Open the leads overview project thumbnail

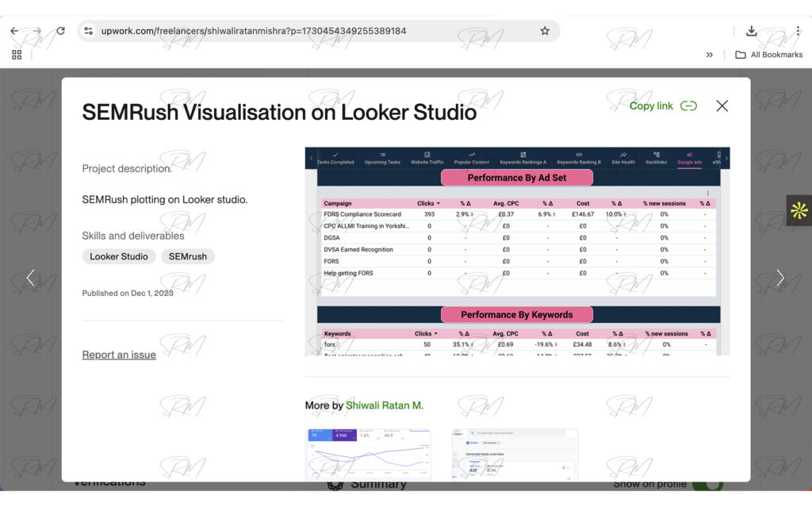515,455
